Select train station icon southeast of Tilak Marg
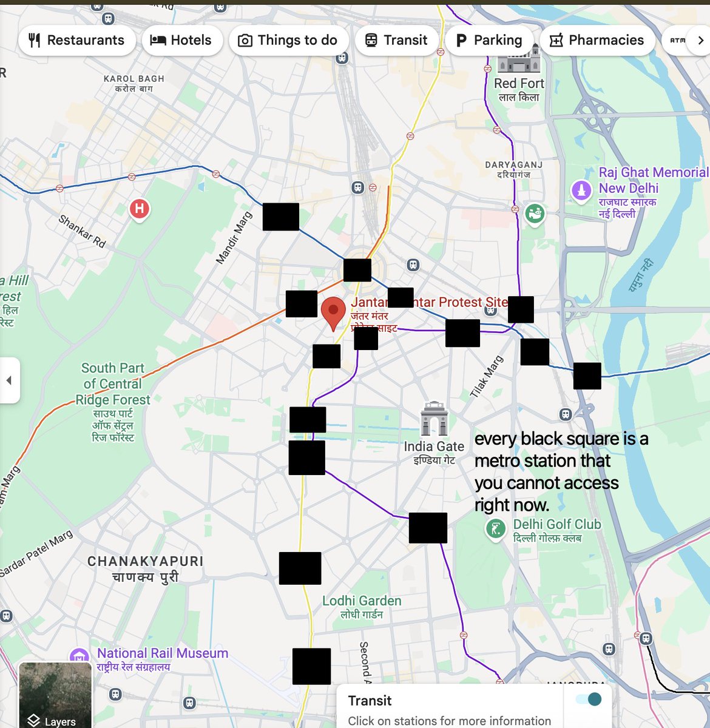Viewport: 710px width, 728px height. (566, 414)
